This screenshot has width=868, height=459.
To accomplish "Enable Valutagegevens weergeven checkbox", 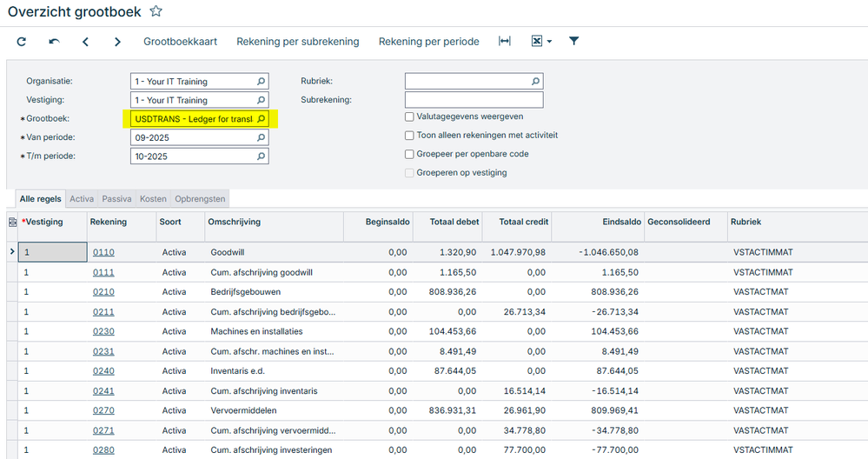I will (x=410, y=116).
